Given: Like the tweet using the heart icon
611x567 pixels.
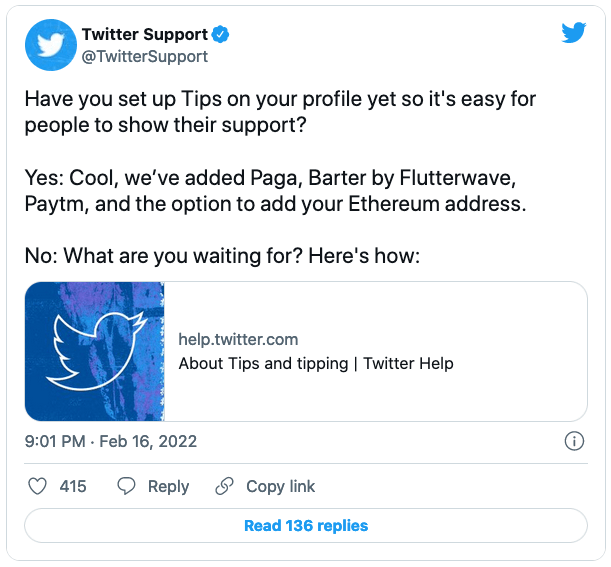Looking at the screenshot, I should pos(38,486).
